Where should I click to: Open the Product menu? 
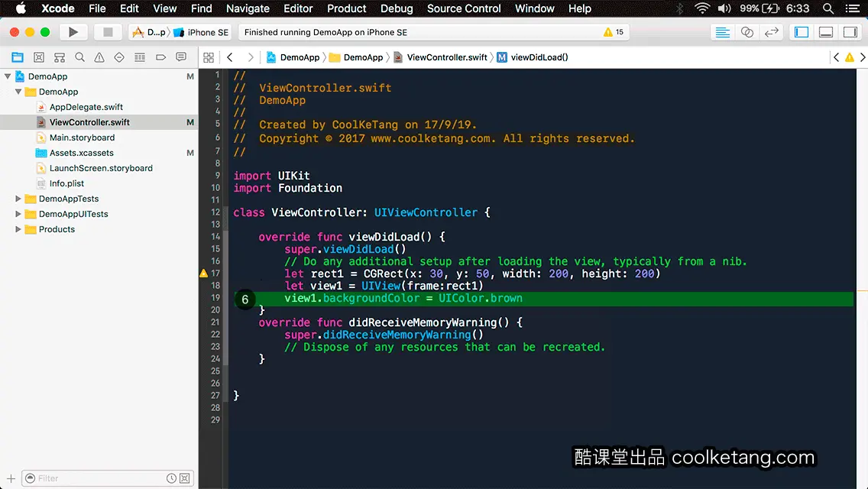click(x=347, y=8)
